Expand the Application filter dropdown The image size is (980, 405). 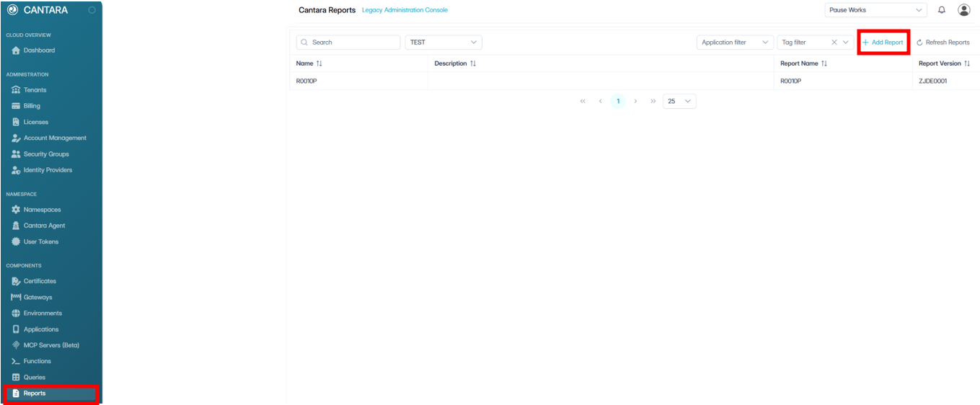735,43
